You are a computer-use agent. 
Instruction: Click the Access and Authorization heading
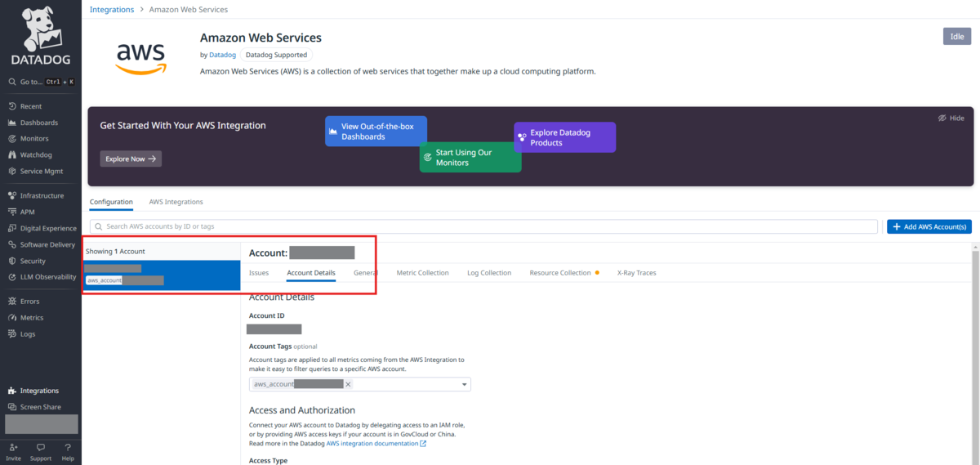tap(301, 410)
